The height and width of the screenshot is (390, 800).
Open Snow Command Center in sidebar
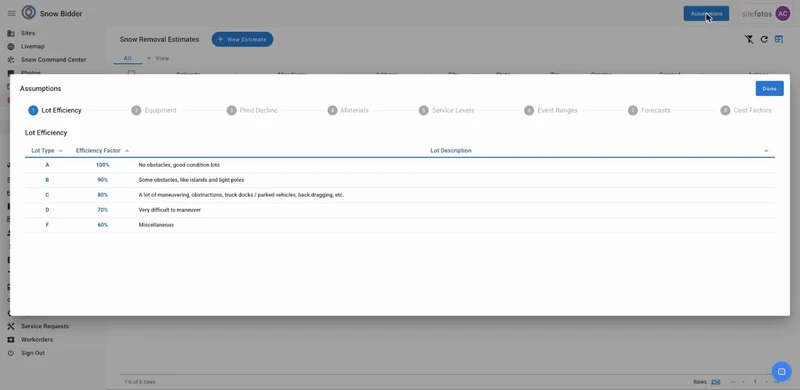[54, 60]
